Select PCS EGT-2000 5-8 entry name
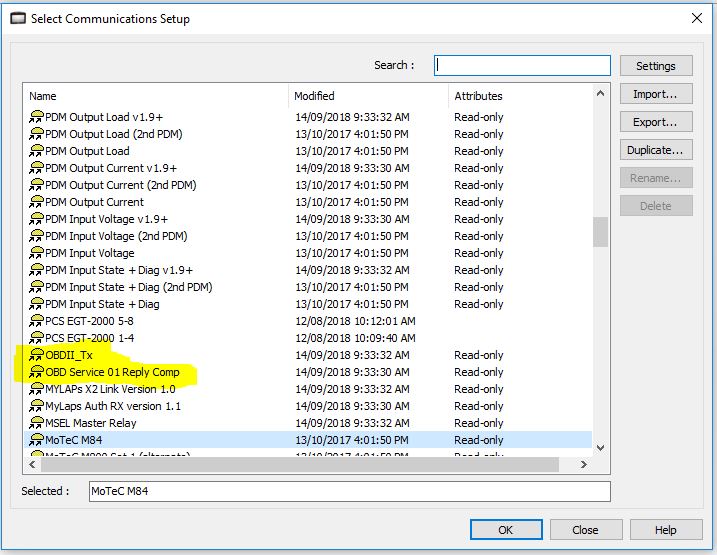This screenshot has width=717, height=555. (89, 321)
